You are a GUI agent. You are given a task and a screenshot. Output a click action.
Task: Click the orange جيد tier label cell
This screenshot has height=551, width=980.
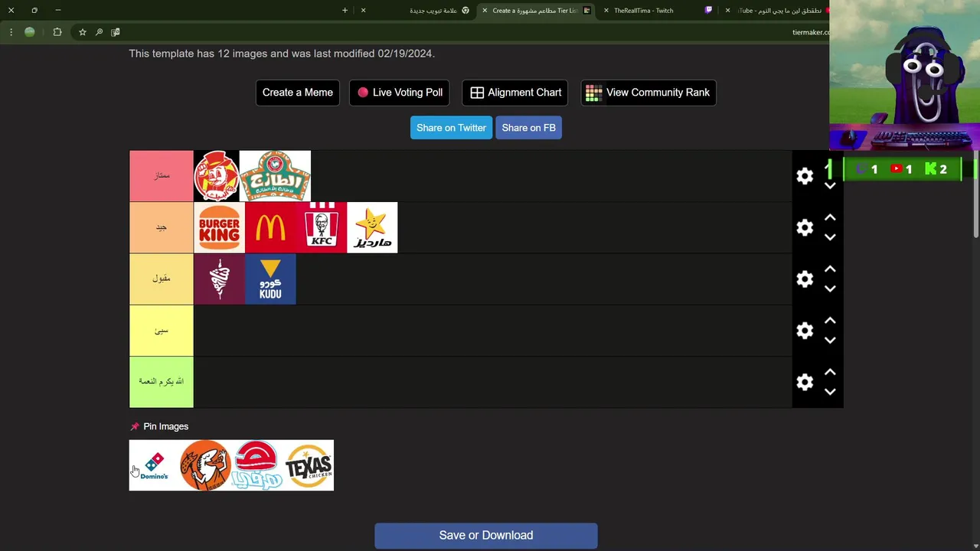162,227
